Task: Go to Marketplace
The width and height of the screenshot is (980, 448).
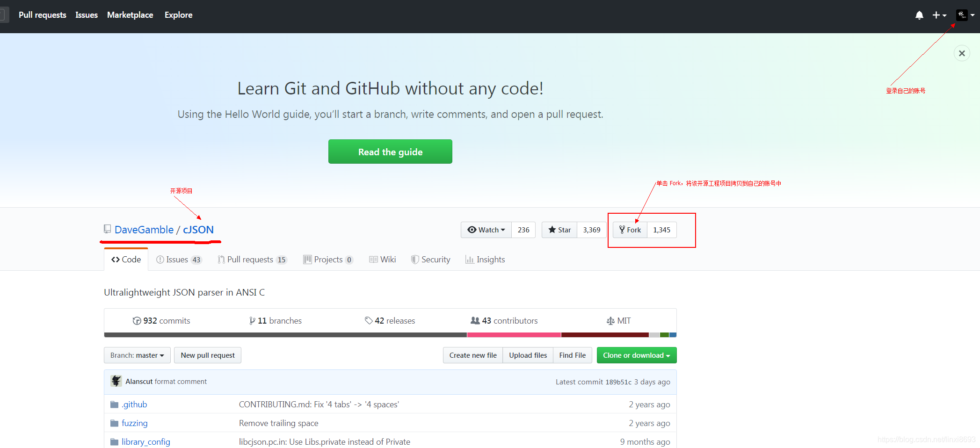Action: [130, 15]
